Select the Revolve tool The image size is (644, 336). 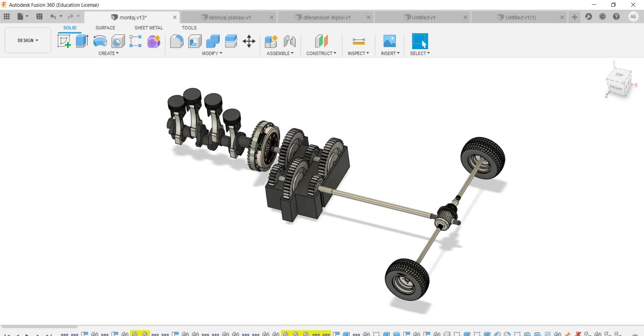pos(100,41)
